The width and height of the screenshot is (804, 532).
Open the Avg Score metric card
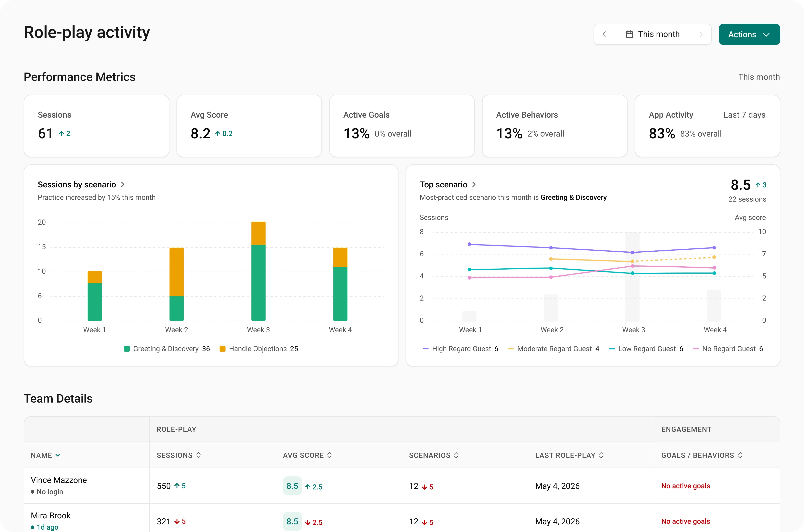(249, 126)
